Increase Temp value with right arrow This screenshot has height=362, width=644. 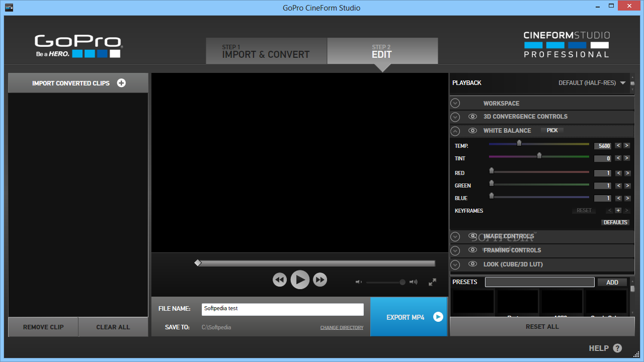coord(627,146)
